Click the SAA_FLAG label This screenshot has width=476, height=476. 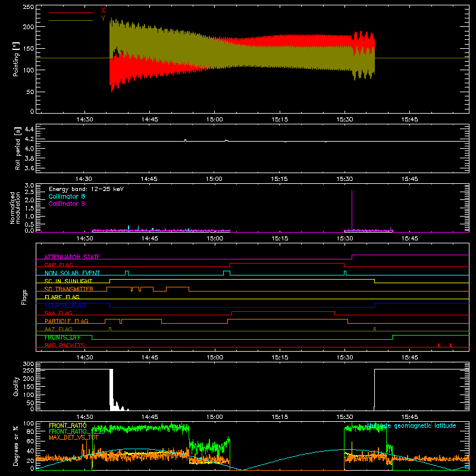point(58,313)
